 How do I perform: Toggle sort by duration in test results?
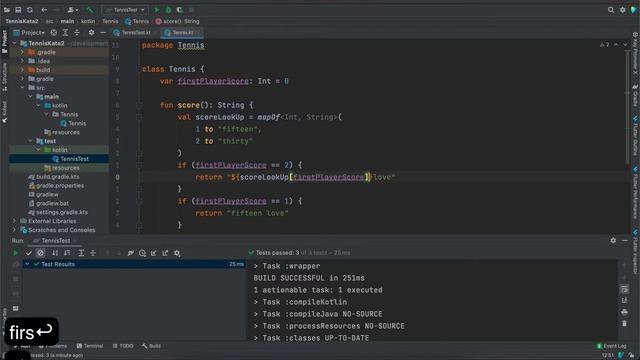(67, 253)
